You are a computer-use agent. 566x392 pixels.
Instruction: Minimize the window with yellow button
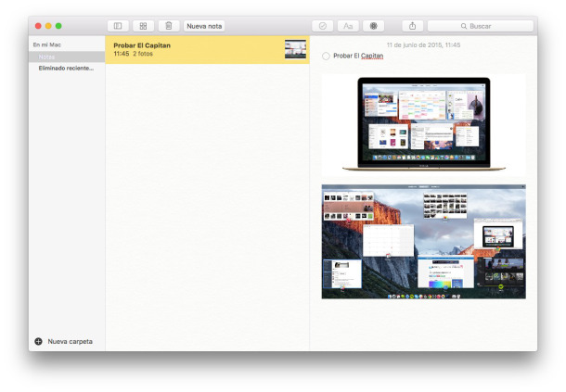(48, 26)
